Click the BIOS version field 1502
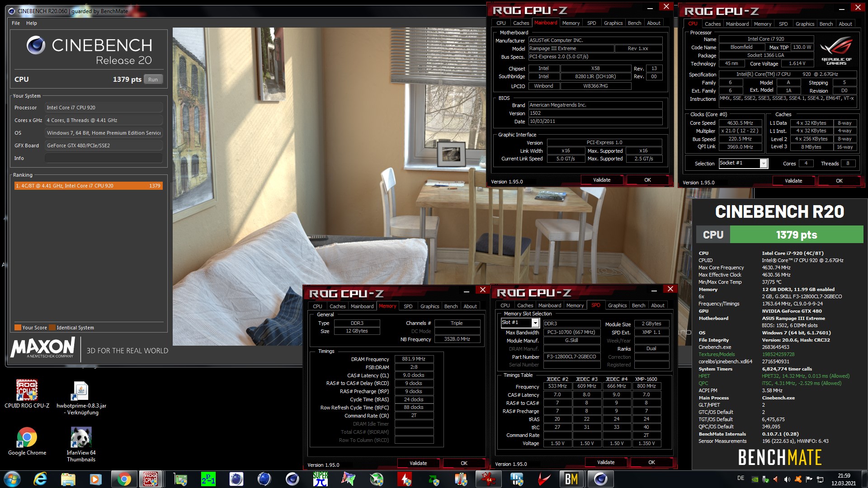868x488 pixels. point(595,113)
